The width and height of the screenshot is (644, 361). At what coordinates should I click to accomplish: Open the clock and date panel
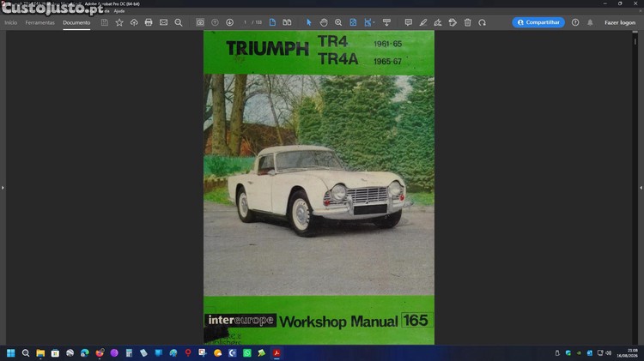(x=628, y=352)
